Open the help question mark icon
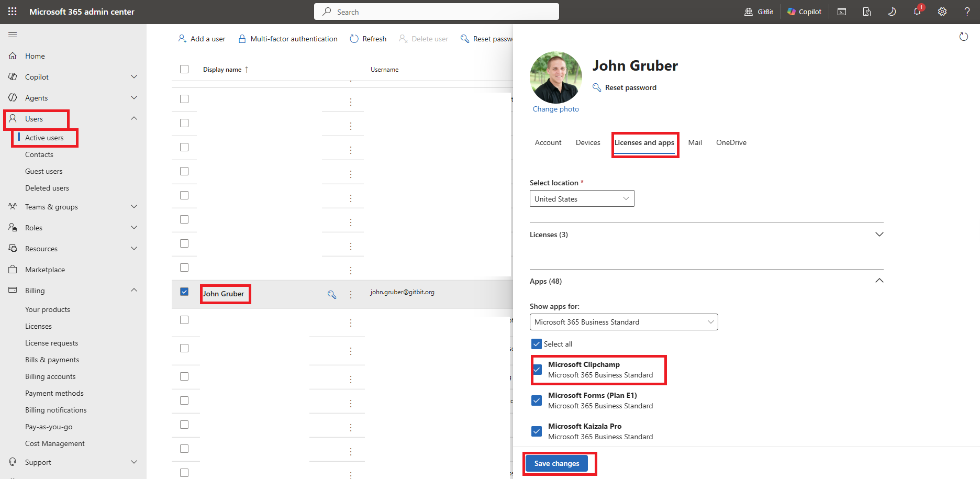 click(x=967, y=12)
